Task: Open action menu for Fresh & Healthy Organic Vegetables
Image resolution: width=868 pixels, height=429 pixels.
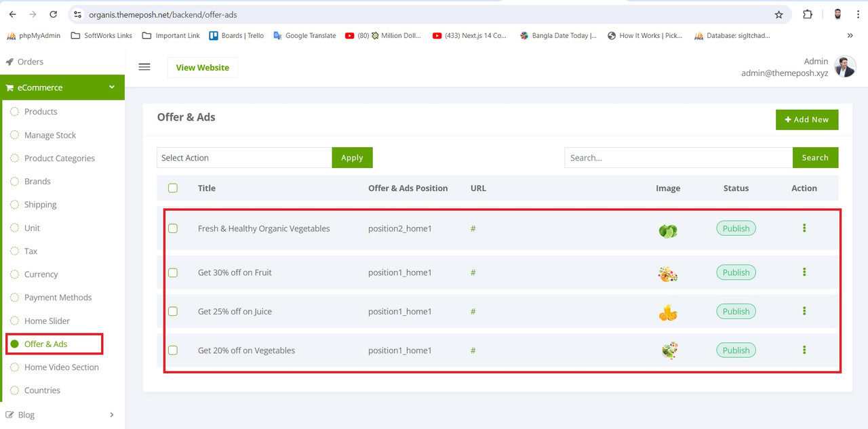Action: pos(804,228)
